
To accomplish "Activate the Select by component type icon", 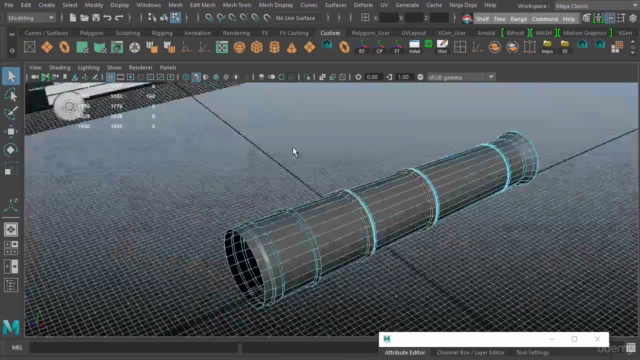I will coord(175,18).
